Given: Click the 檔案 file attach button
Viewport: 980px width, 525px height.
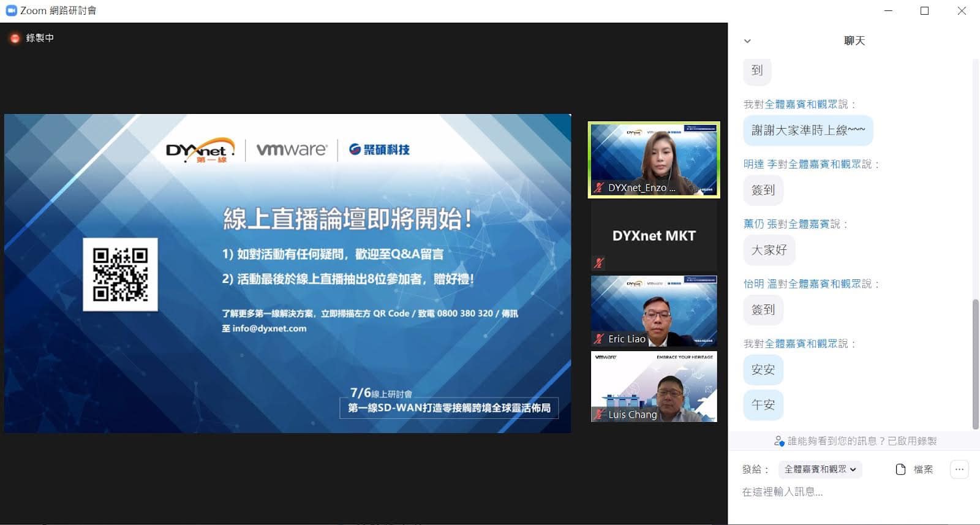Looking at the screenshot, I should tap(914, 469).
